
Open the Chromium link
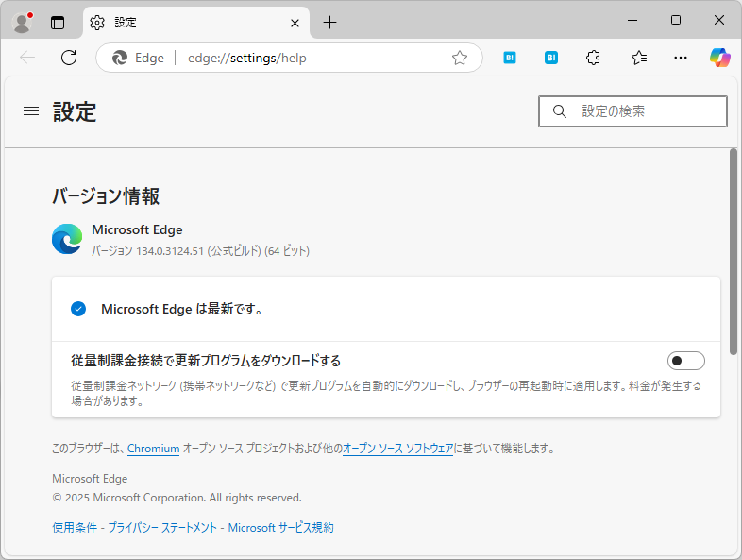pyautogui.click(x=153, y=449)
